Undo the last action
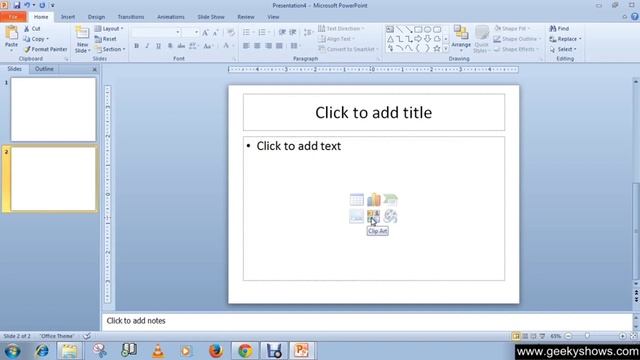The height and width of the screenshot is (360, 640). pyautogui.click(x=27, y=5)
